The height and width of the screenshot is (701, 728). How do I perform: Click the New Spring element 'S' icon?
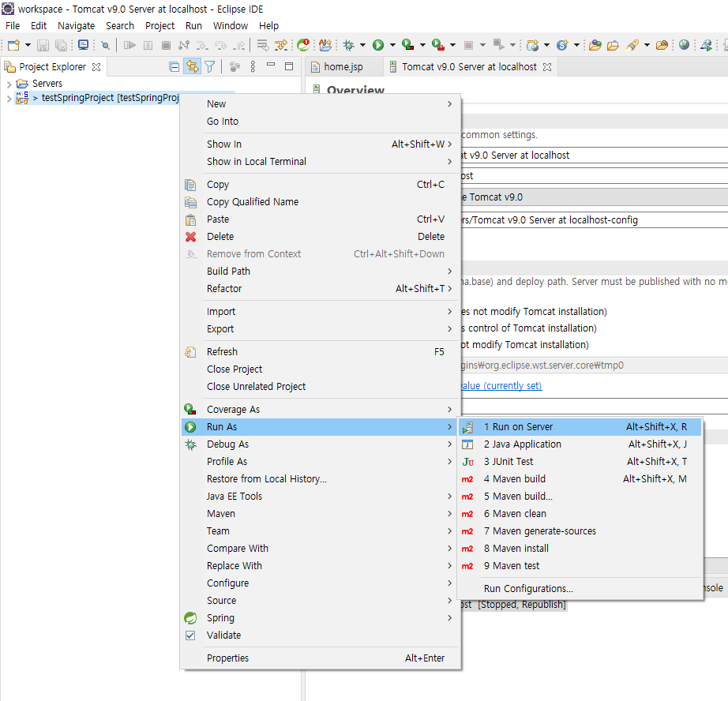click(562, 45)
